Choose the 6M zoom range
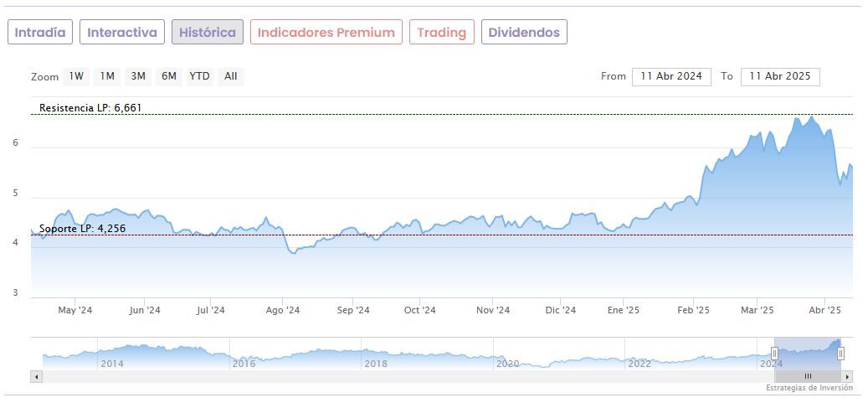The height and width of the screenshot is (403, 868). [x=169, y=76]
